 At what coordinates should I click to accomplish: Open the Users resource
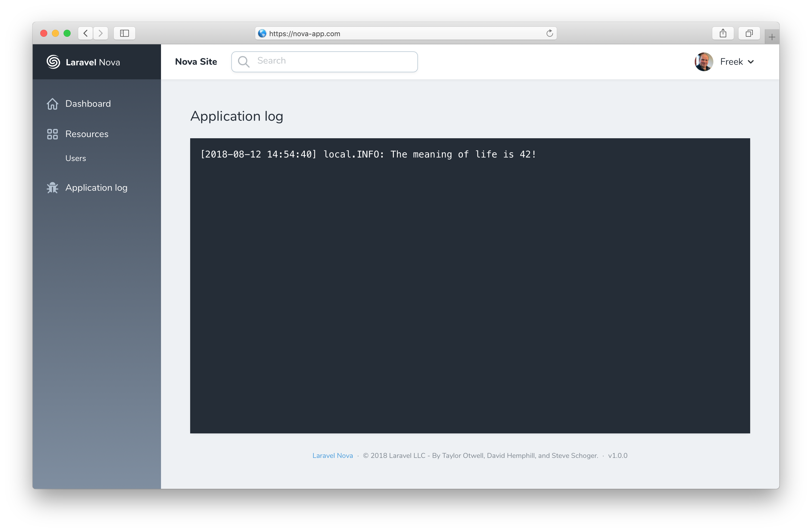(76, 158)
